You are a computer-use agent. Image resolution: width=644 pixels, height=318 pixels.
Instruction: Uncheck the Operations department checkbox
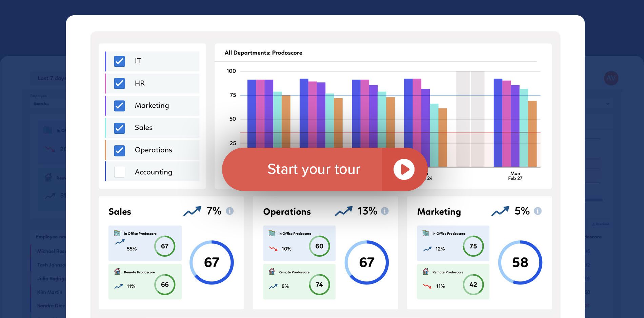[x=119, y=150]
